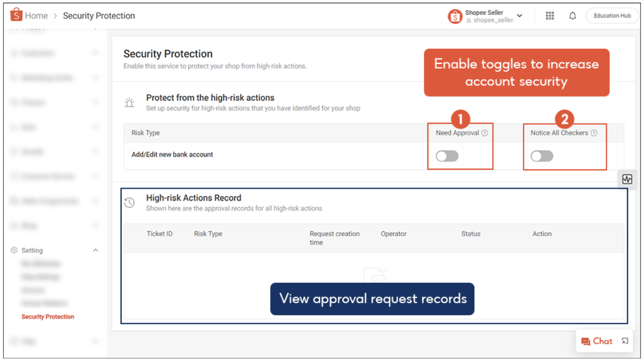Screen dimensions: 644x362
Task: Click the Need Approval help icon
Action: (x=485, y=133)
